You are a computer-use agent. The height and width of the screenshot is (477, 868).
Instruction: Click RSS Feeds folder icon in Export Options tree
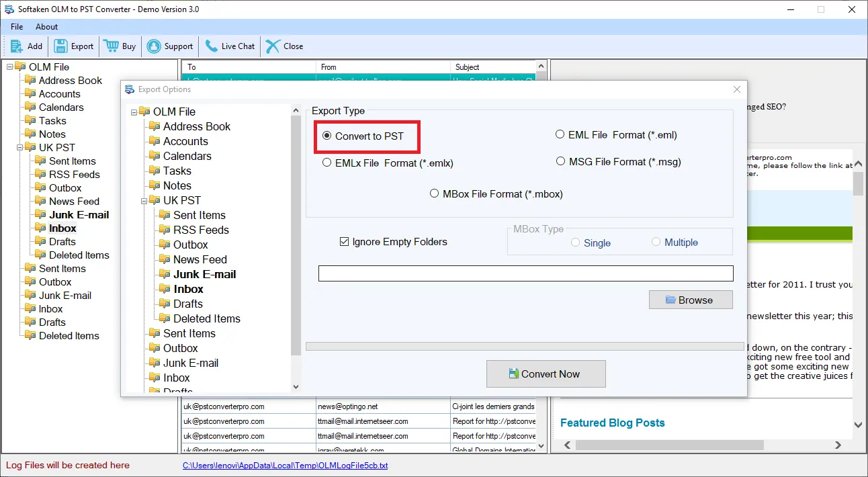point(165,230)
